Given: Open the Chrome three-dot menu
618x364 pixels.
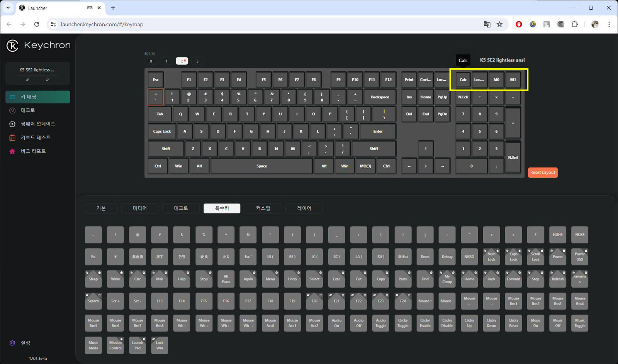Looking at the screenshot, I should click(x=609, y=24).
